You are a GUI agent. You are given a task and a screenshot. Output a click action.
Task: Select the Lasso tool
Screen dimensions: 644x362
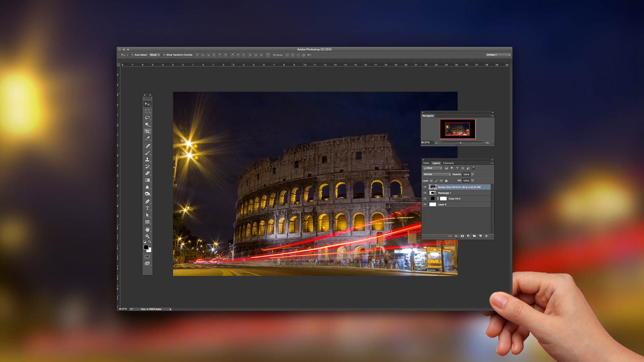pos(147,118)
